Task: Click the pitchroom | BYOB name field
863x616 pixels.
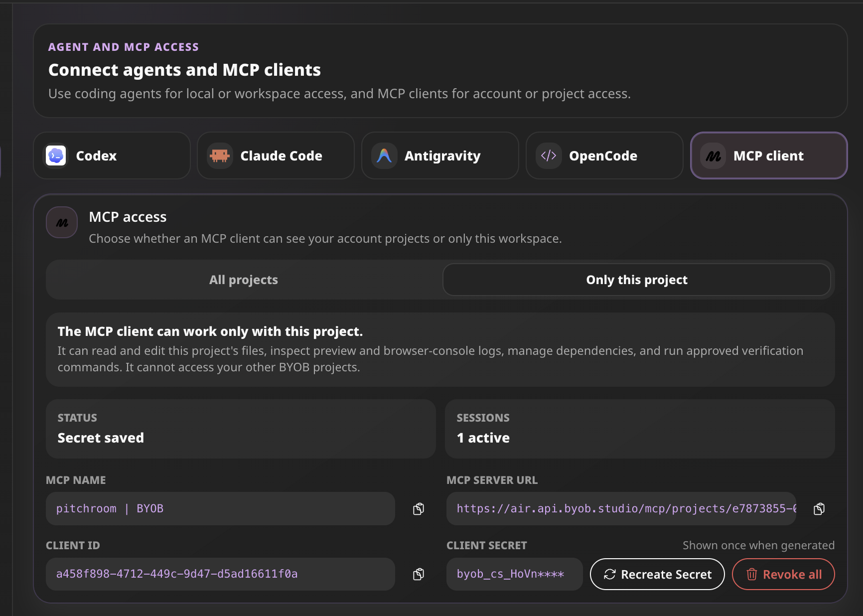Action: click(220, 508)
